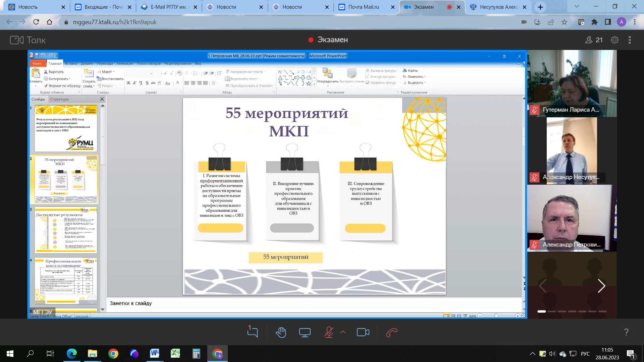
Task: Zoom out with the minus button
Action: pos(480,316)
